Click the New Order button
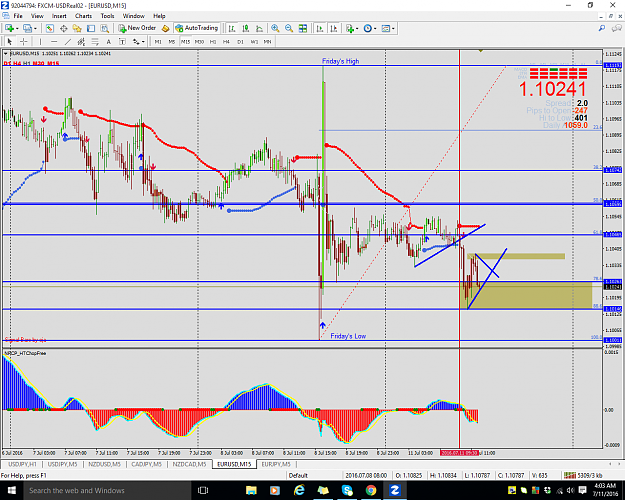This screenshot has width=625, height=500. click(x=137, y=28)
